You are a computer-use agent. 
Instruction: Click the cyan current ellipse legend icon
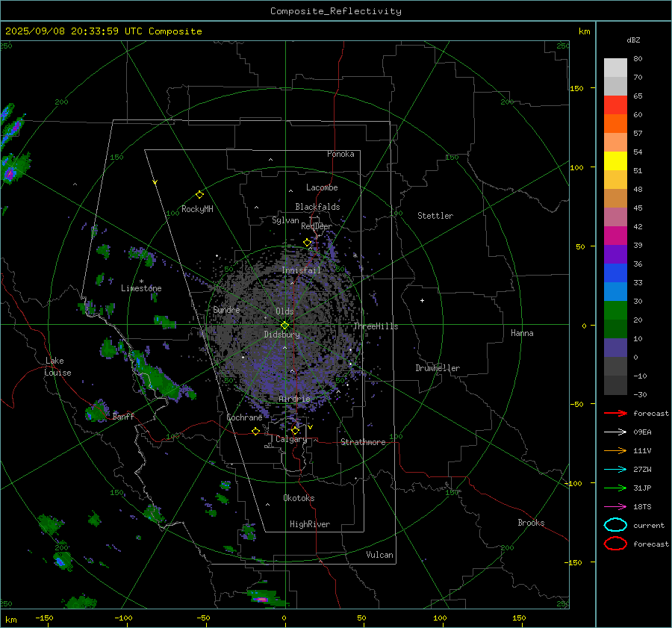615,525
